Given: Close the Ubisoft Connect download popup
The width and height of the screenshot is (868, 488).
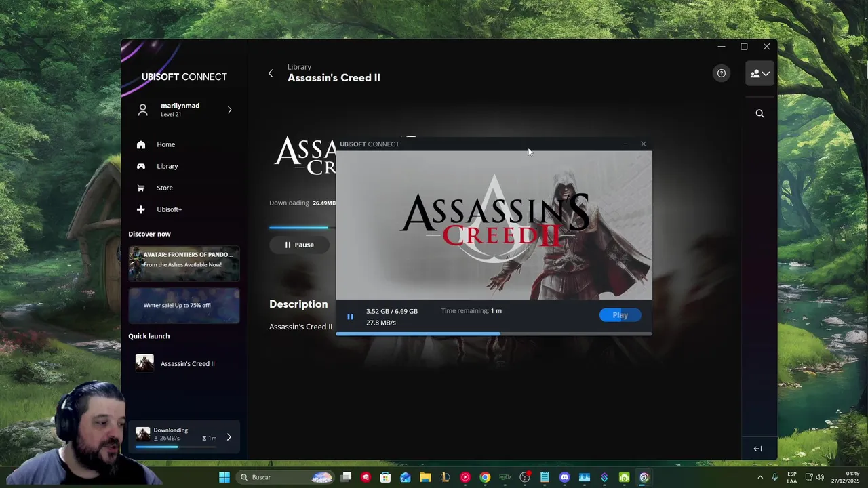Looking at the screenshot, I should (644, 144).
